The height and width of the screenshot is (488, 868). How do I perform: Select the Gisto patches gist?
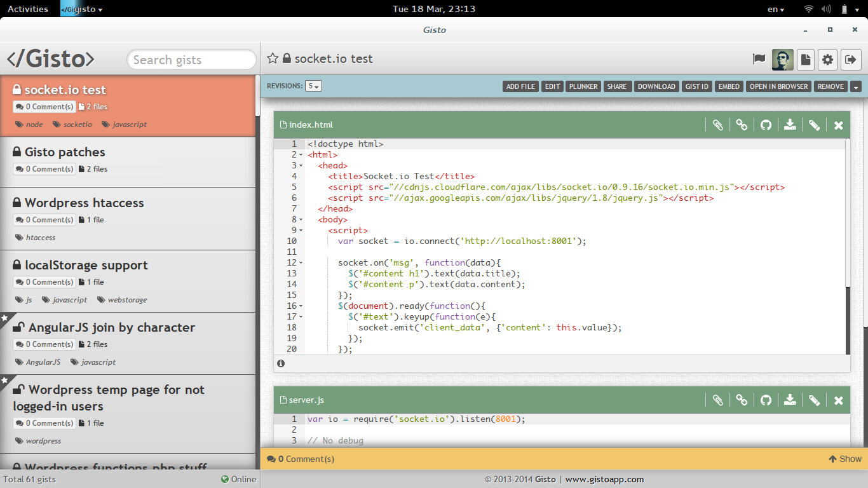[x=127, y=163]
